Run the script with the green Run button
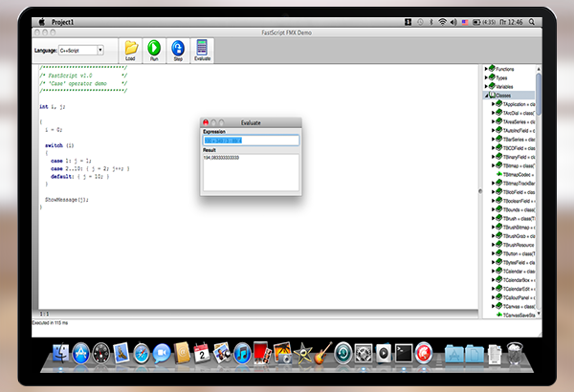Image resolution: width=574 pixels, height=392 pixels. click(154, 48)
